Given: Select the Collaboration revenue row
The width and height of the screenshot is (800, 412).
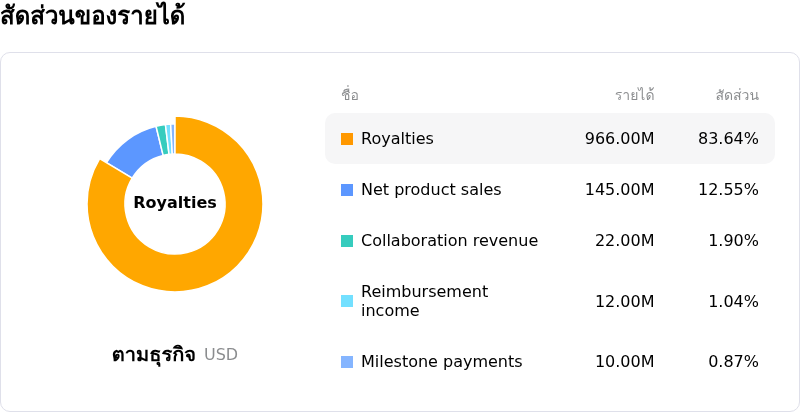Looking at the screenshot, I should [x=550, y=241].
